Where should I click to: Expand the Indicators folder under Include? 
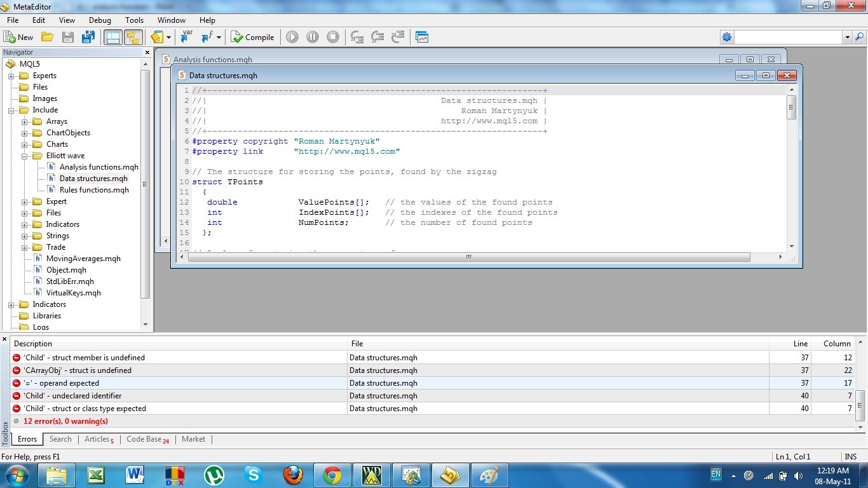coord(24,225)
